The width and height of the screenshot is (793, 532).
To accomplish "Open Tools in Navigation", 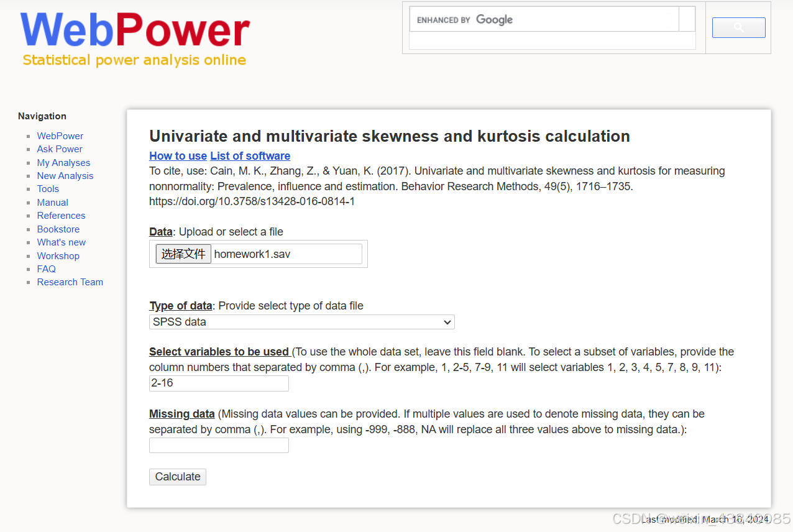I will point(48,189).
